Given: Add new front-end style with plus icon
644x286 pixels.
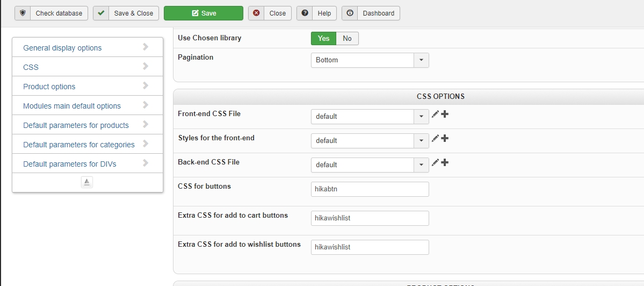Looking at the screenshot, I should point(445,139).
